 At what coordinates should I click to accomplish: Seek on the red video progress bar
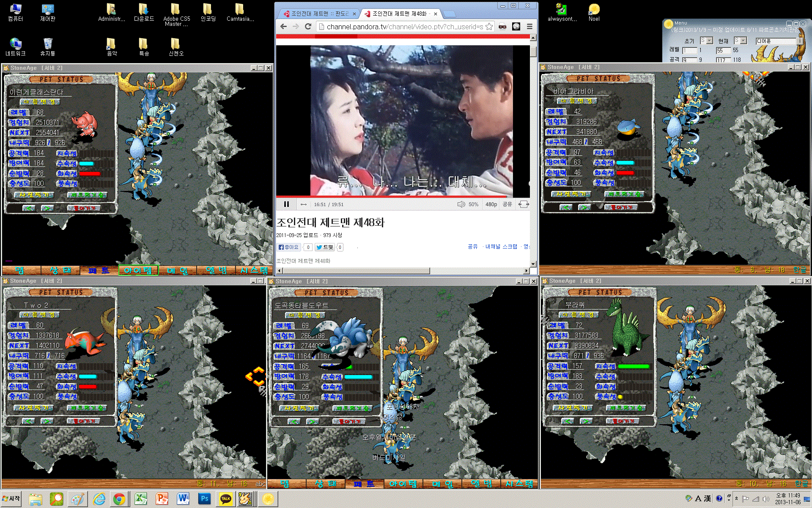(x=391, y=196)
